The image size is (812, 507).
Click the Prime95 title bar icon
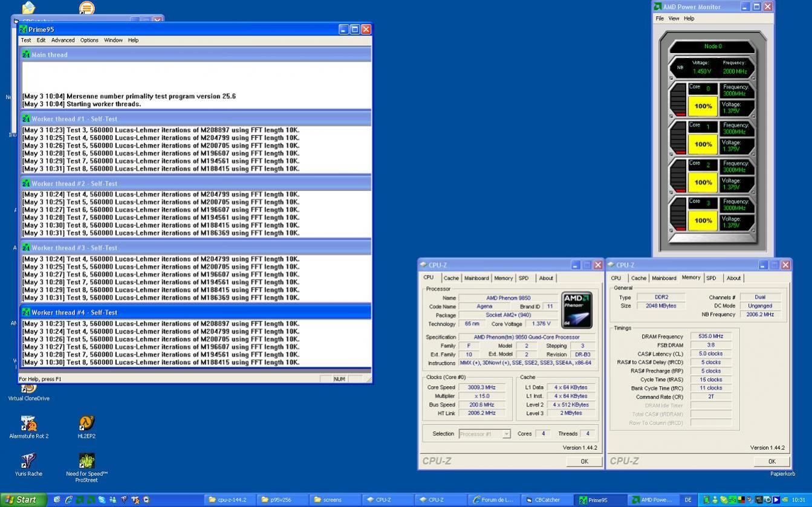click(24, 29)
